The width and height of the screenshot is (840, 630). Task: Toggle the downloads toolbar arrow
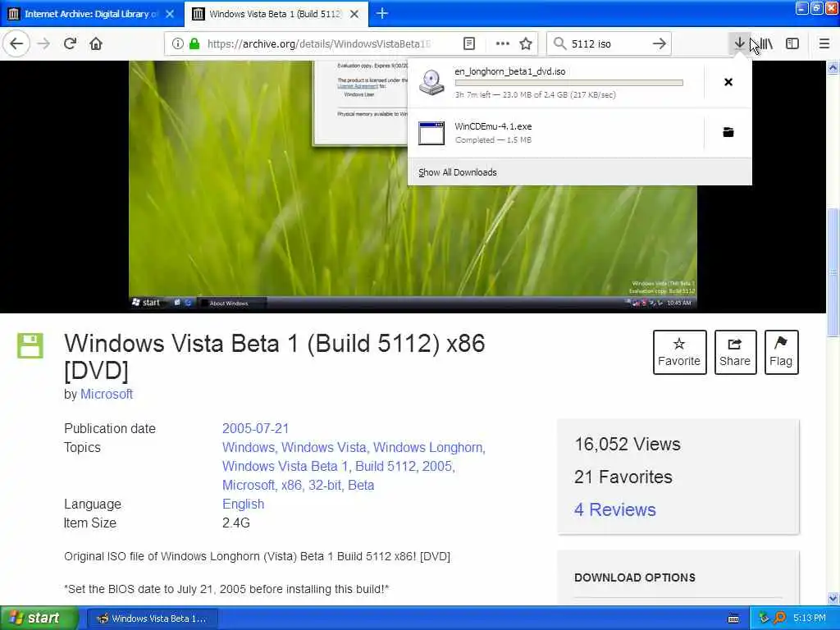739,43
